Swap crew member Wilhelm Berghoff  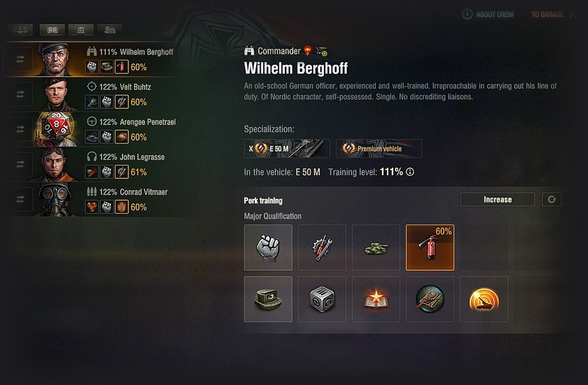point(20,59)
